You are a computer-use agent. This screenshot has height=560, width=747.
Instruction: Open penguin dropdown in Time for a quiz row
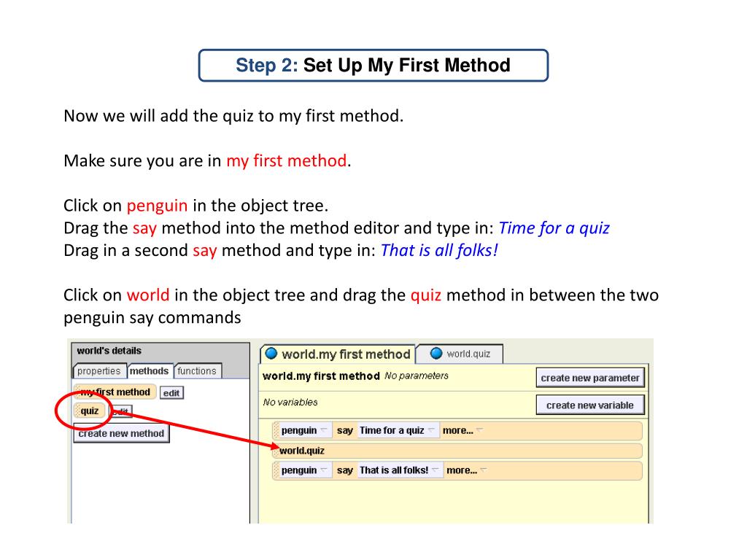tap(304, 430)
